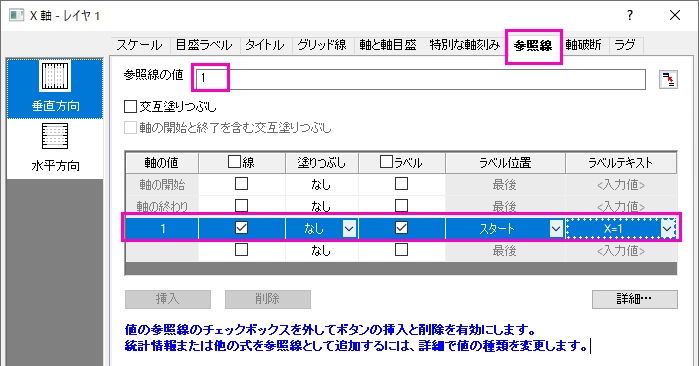
Task: Open the X=1 label text dropdown
Action: click(x=666, y=229)
